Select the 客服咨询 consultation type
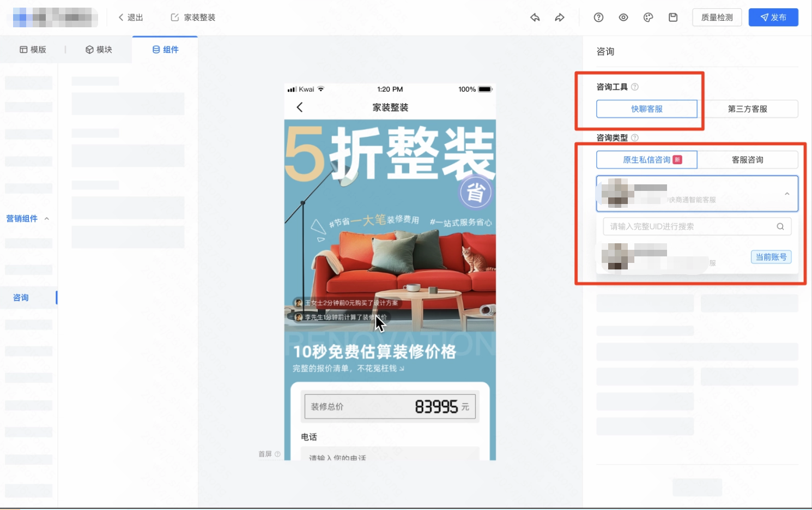This screenshot has height=510, width=812. click(749, 159)
